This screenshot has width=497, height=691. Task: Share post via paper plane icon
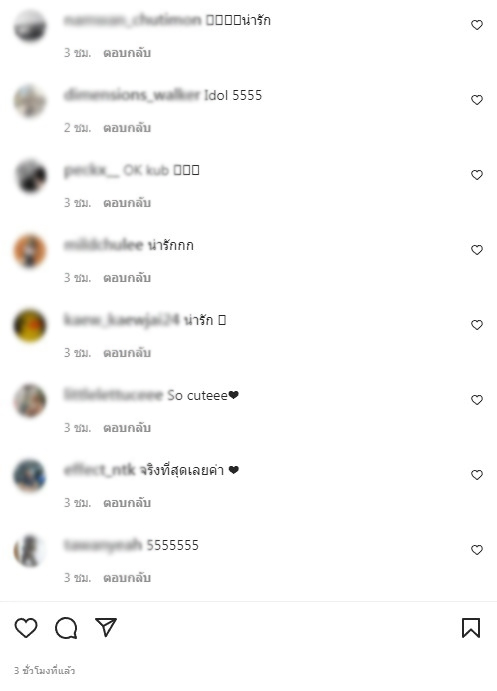106,627
